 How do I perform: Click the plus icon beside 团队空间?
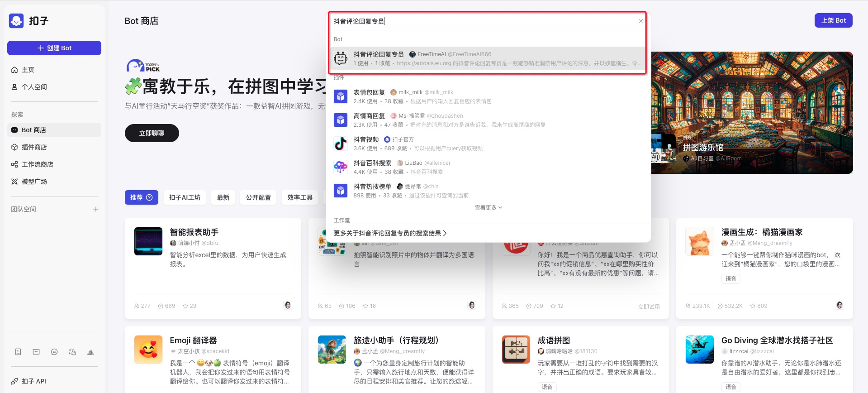[95, 209]
